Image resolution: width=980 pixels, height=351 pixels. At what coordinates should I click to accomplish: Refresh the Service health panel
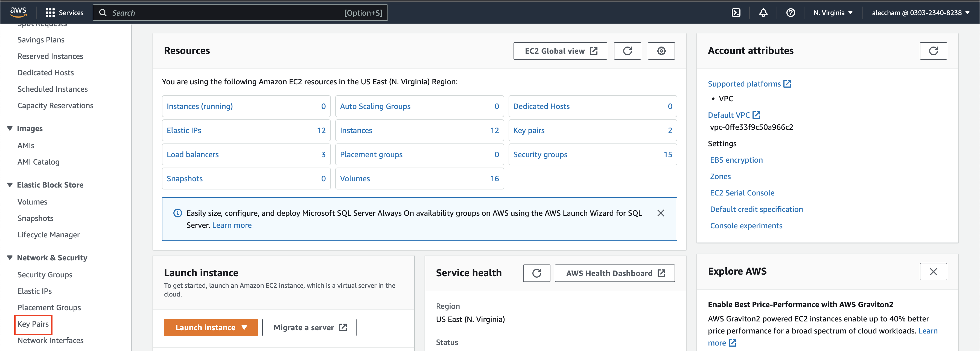tap(536, 273)
